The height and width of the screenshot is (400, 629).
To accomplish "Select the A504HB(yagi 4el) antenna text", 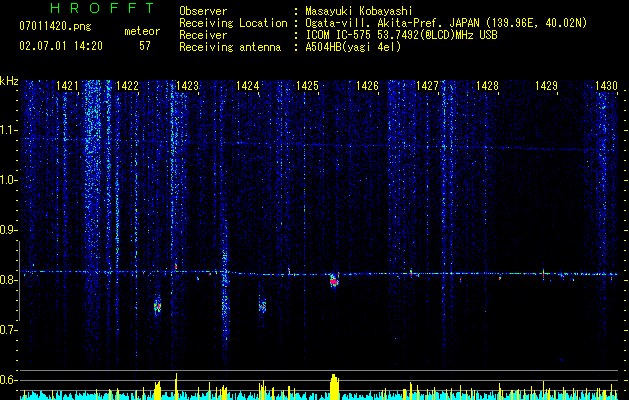I will pos(353,47).
